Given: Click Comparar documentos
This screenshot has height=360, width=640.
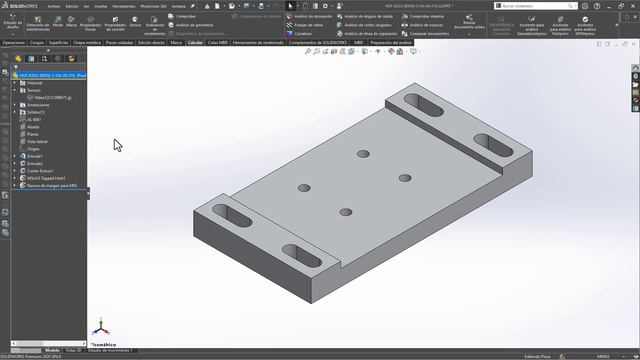Looking at the screenshot, I should coord(425,33).
